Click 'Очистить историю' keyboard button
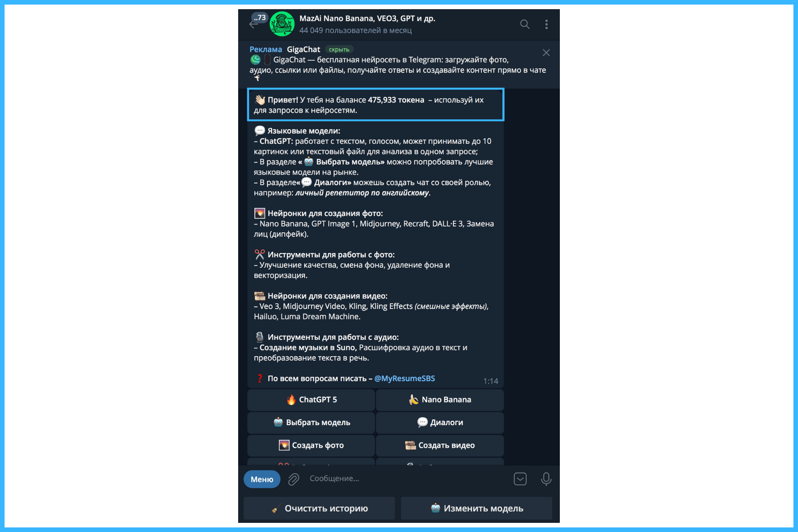 click(x=319, y=508)
